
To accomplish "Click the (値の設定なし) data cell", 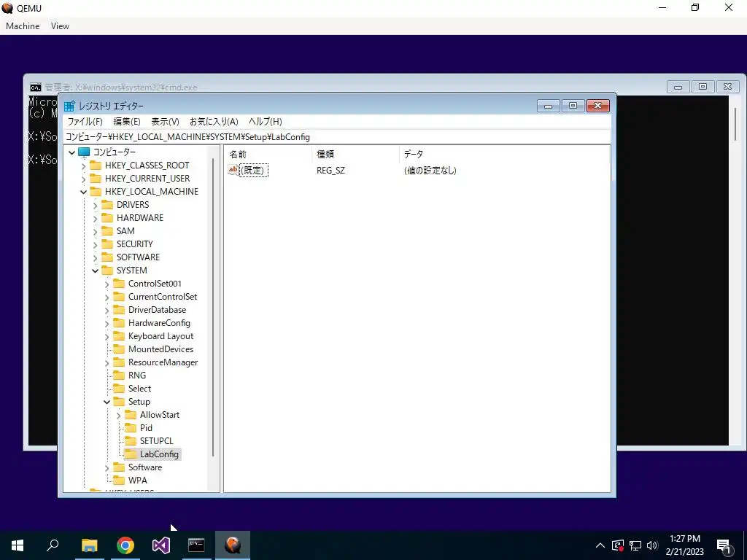I will tap(430, 171).
